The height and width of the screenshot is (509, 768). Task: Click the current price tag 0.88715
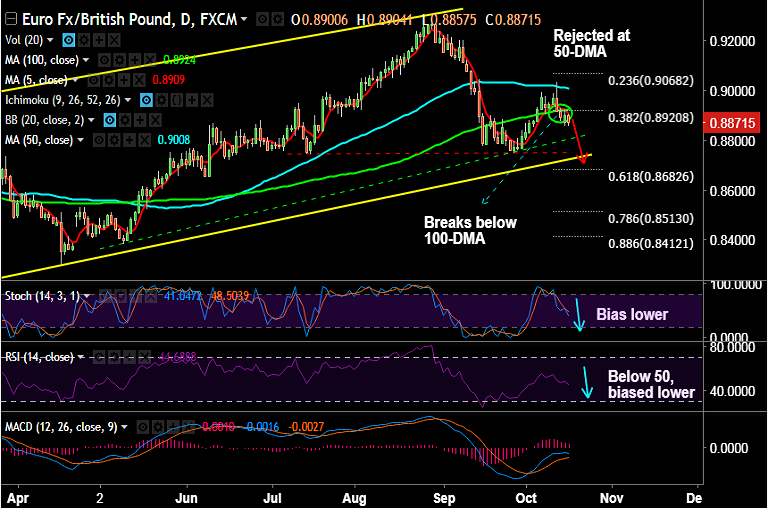(732, 122)
